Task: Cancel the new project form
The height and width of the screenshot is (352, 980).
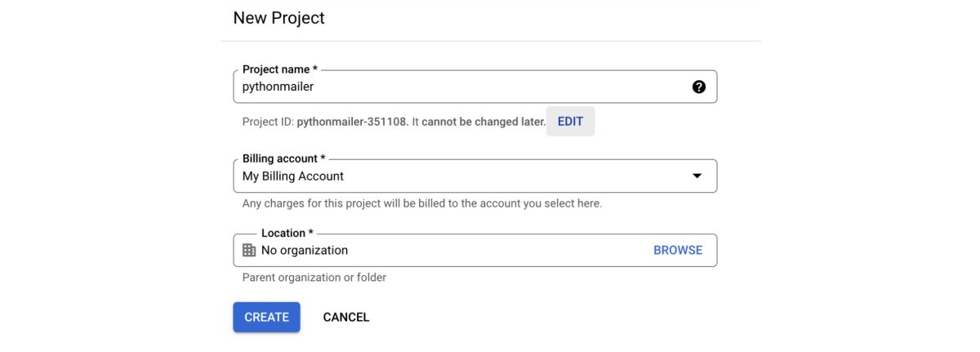Action: click(x=346, y=317)
